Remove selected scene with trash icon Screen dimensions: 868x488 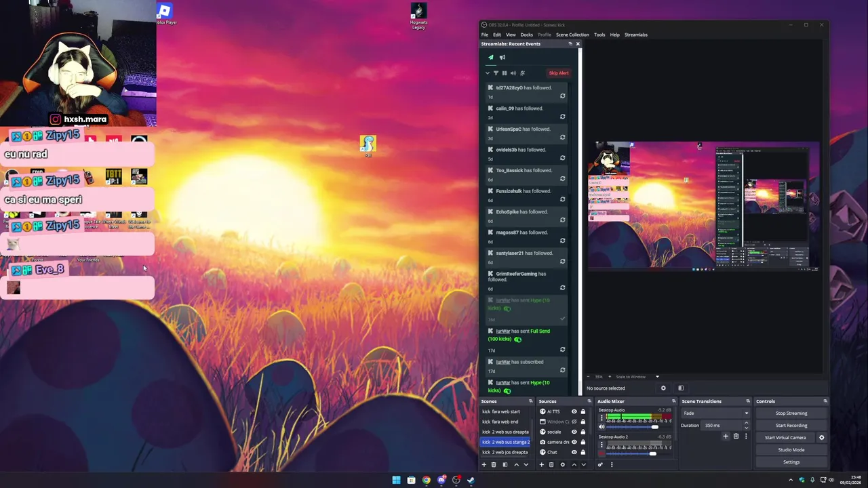tap(494, 465)
